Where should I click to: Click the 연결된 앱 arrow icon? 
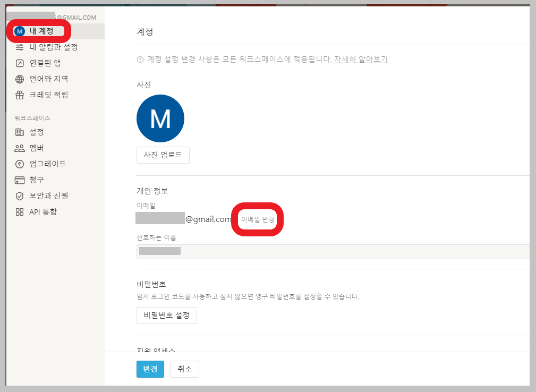click(19, 63)
